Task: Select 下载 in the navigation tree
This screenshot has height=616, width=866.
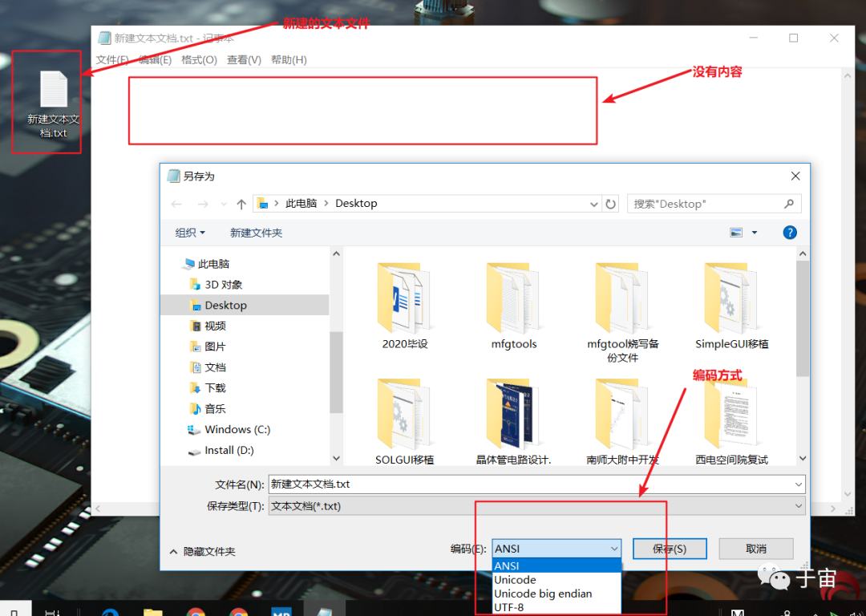Action: tap(215, 388)
